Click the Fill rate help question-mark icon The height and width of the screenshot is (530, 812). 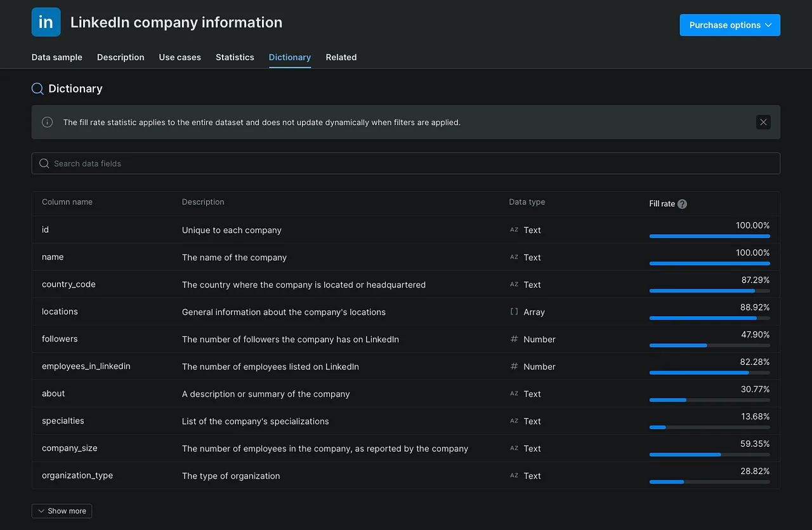coord(682,204)
